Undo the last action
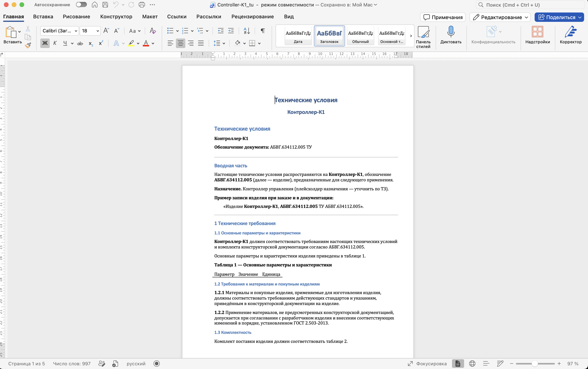588x369 pixels. click(116, 5)
